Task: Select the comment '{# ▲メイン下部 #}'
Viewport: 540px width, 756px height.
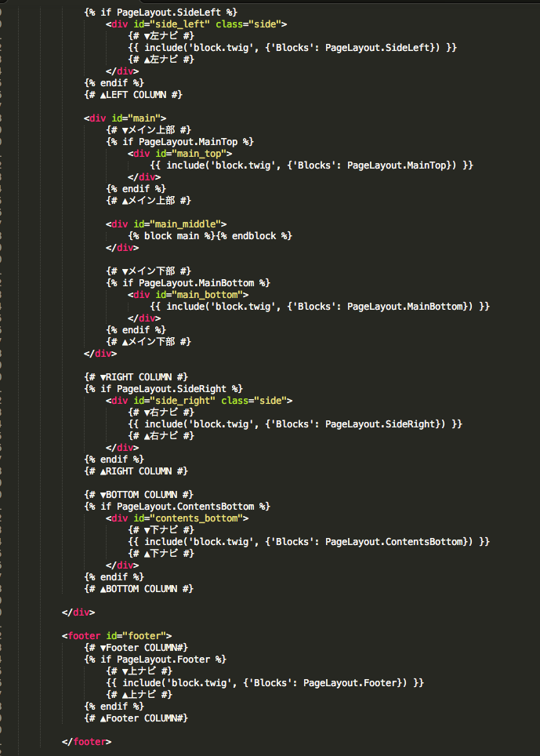Action: point(148,342)
